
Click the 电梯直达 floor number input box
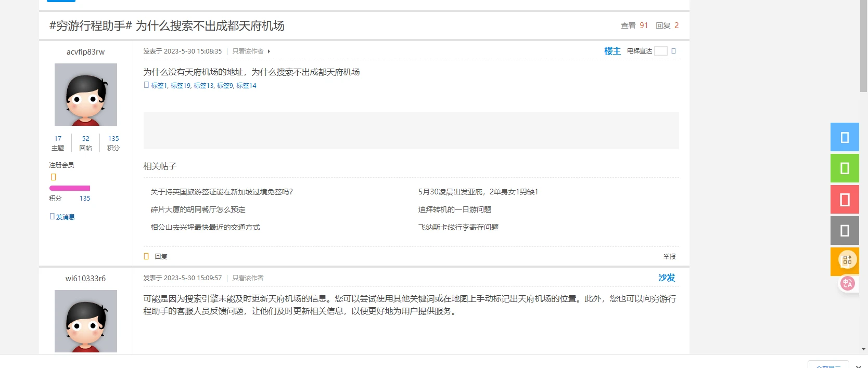pos(660,51)
